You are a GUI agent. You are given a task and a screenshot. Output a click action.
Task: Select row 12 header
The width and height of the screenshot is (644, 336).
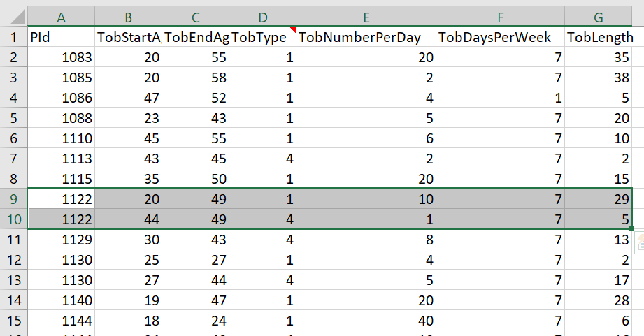(x=13, y=259)
